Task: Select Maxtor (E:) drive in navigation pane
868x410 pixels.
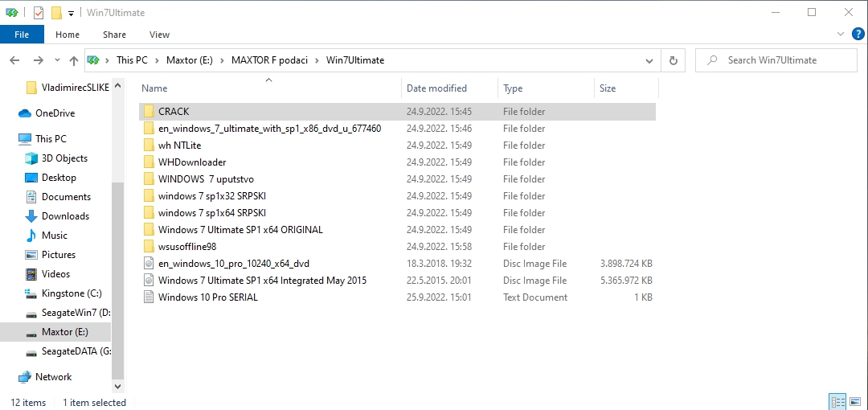Action: 65,332
